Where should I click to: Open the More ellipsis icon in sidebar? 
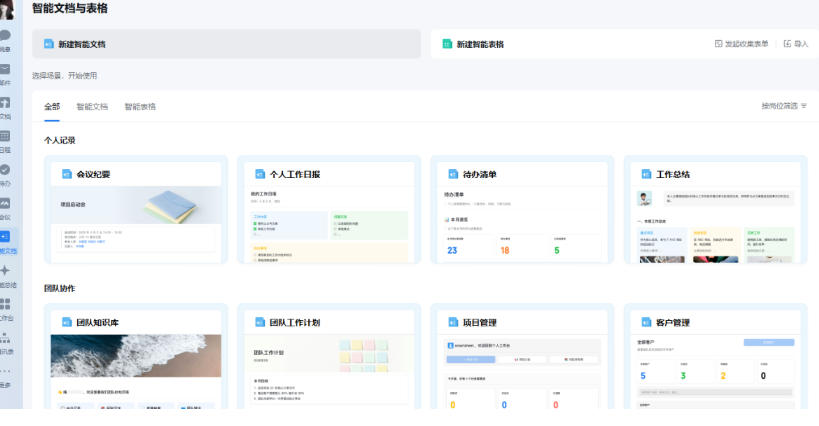pos(5,371)
